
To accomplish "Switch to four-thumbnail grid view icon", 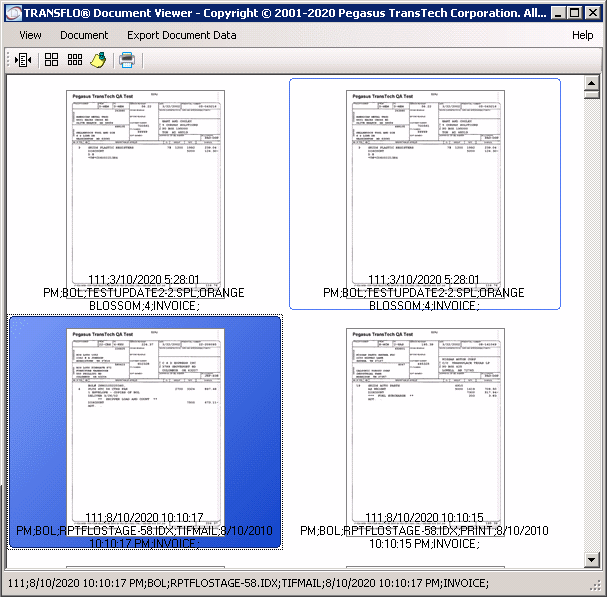I will point(51,60).
